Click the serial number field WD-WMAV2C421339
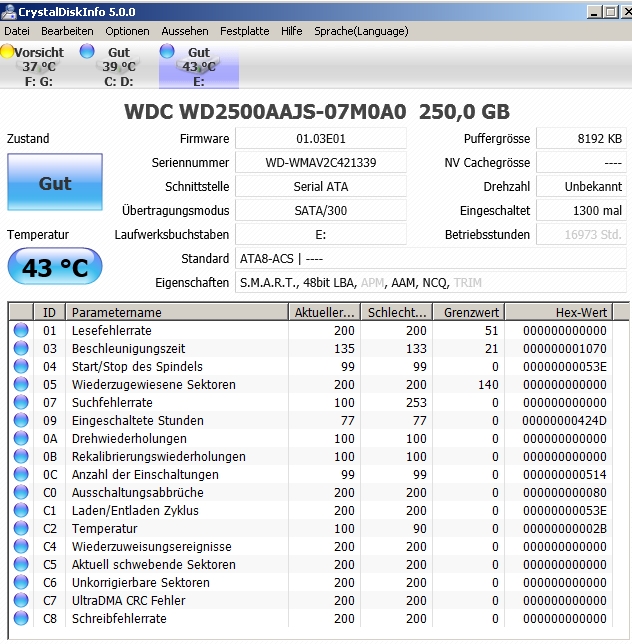The image size is (632, 644). coord(321,162)
